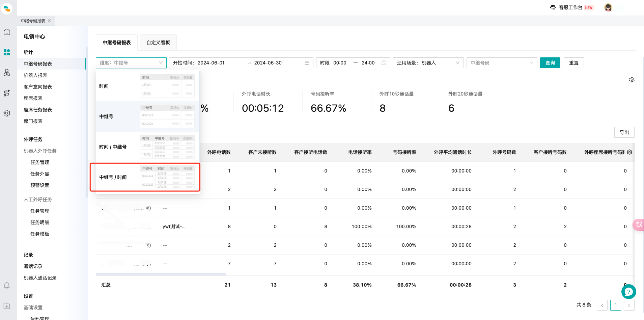This screenshot has width=644, height=320.
Task: Open the robot/user icon in left rail
Action: pyautogui.click(x=7, y=73)
